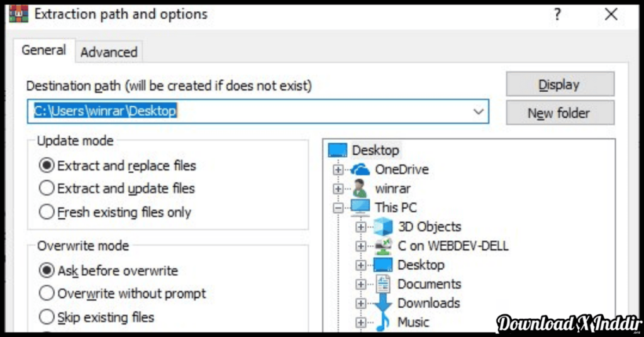Select the Music note icon
The image size is (644, 337).
(382, 323)
